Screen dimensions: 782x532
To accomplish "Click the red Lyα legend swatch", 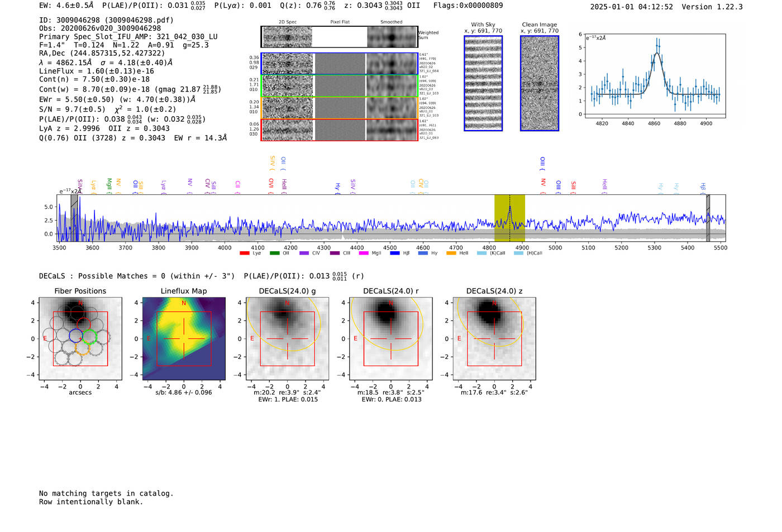I will 244,253.
